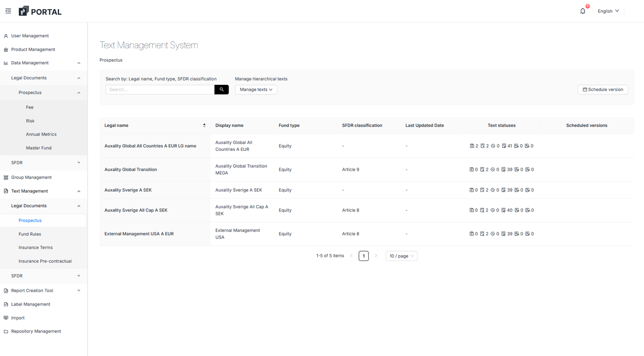
Task: Click the Display name column header
Action: 230,126
